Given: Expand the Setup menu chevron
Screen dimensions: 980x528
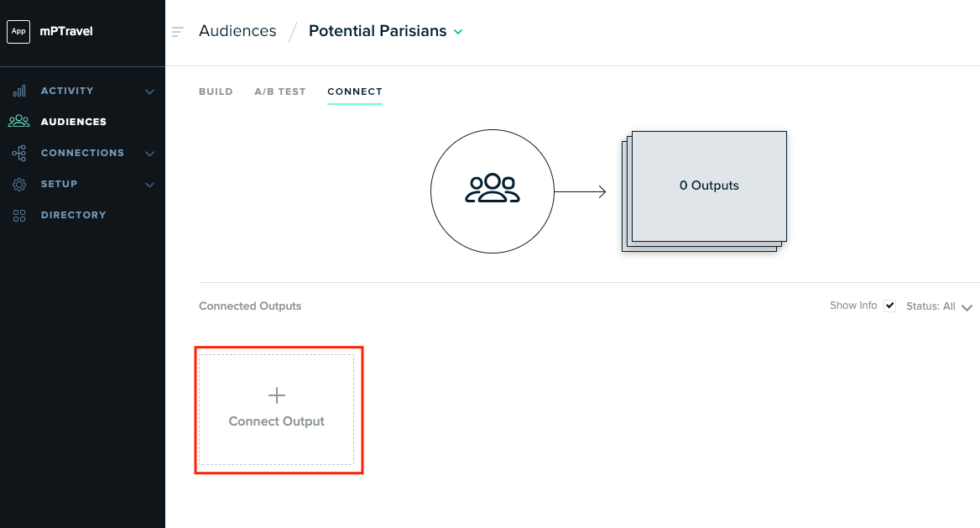Looking at the screenshot, I should (149, 185).
